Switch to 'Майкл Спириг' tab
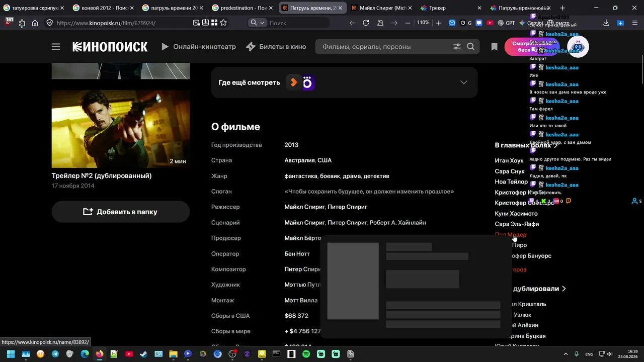 click(x=380, y=8)
